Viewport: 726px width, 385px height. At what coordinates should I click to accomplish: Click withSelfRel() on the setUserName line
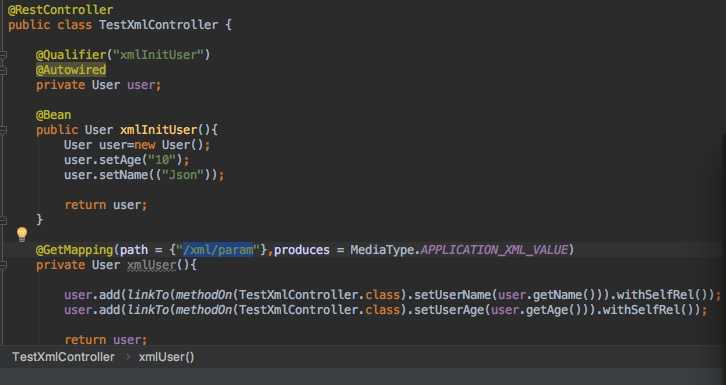(x=662, y=295)
